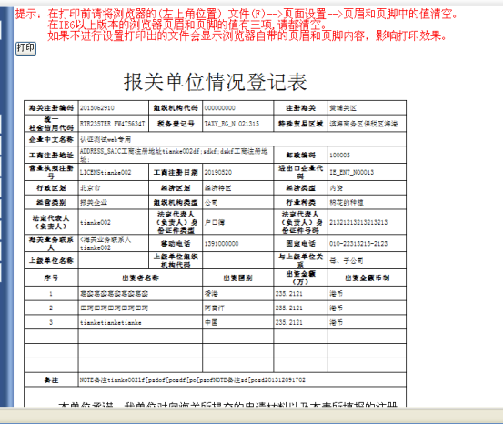504x424 pixels.
Task: Select the 母、子公司 value cell
Action: point(367,260)
